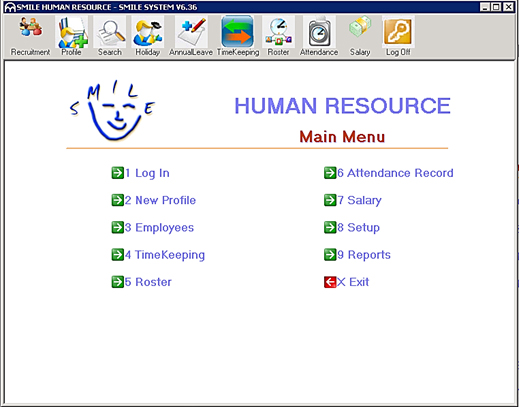Choose menu option 1 Log In

pyautogui.click(x=140, y=173)
